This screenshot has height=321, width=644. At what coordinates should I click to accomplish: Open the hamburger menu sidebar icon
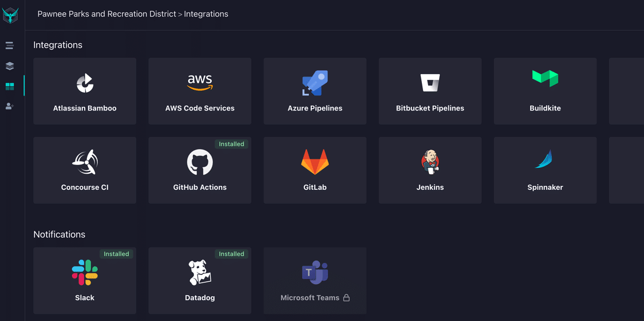pos(10,45)
